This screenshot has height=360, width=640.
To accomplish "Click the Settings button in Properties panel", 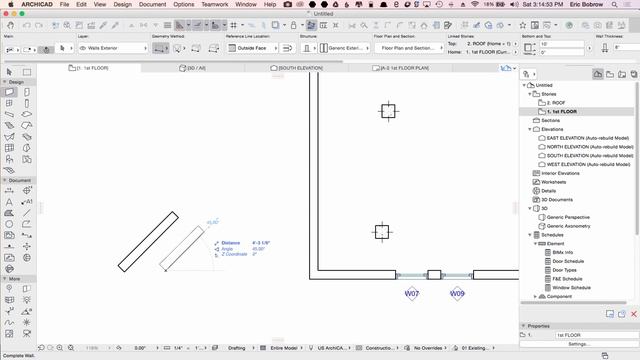I will click(578, 344).
